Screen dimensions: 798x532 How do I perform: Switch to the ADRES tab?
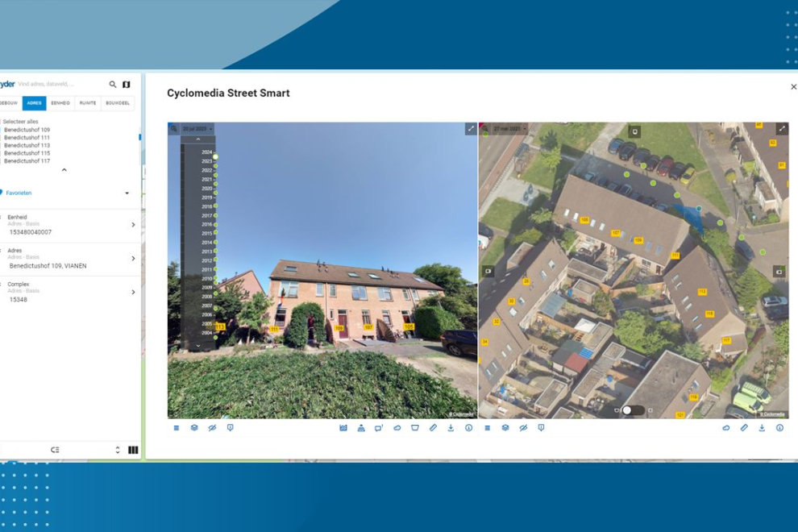pos(34,103)
